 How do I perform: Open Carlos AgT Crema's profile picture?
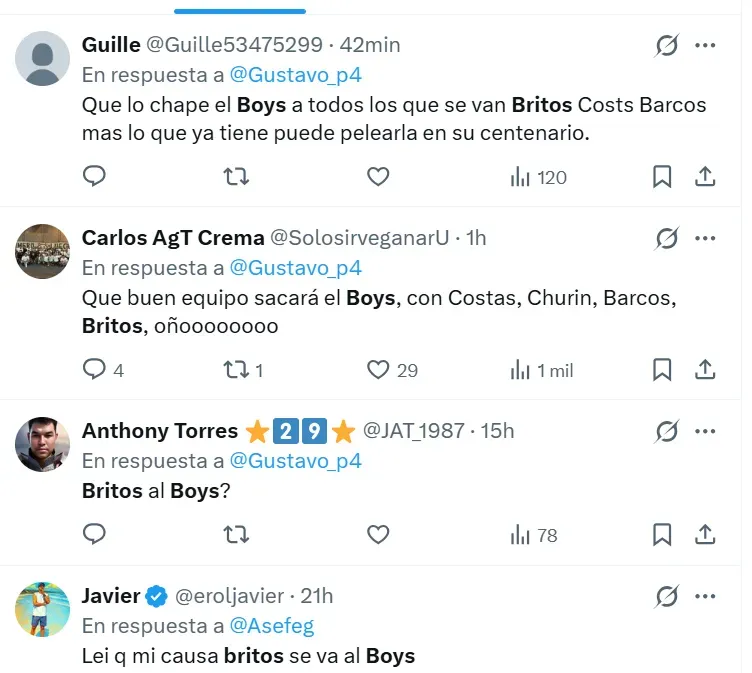(x=42, y=250)
